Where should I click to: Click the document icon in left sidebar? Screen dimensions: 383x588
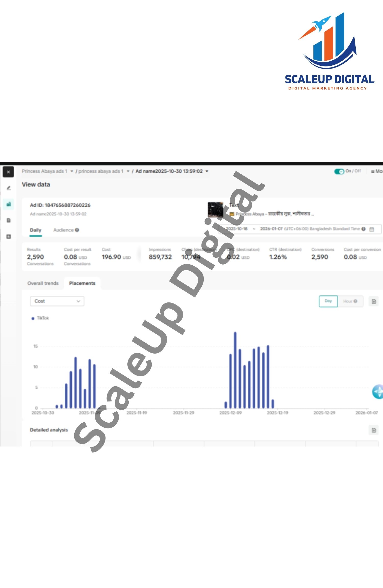[x=9, y=220]
